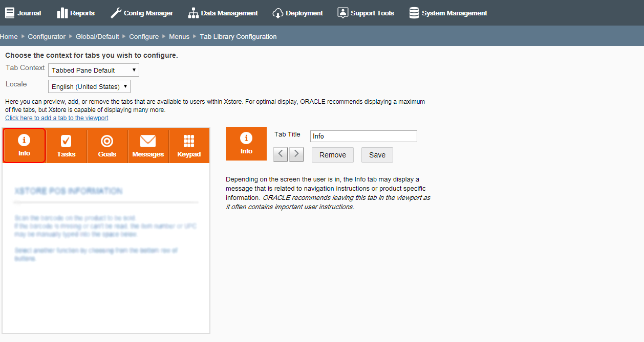Switch to the Tasks tab
The height and width of the screenshot is (342, 644).
click(x=66, y=145)
